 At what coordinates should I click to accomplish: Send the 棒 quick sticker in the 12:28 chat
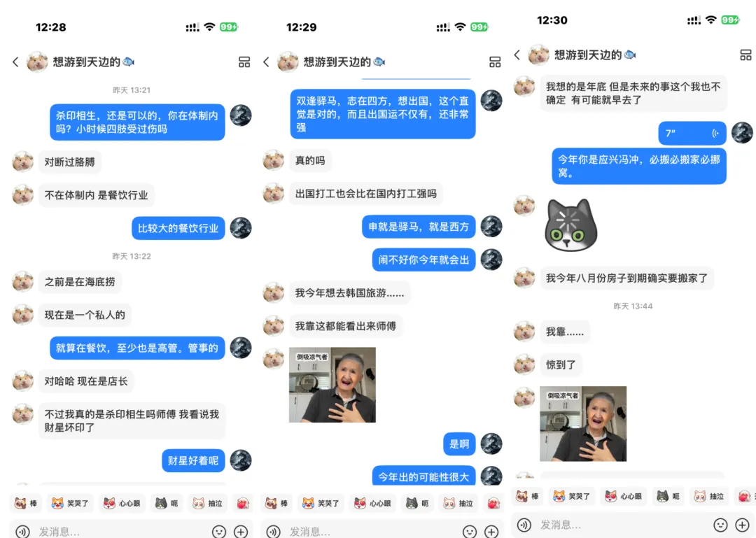[x=26, y=503]
